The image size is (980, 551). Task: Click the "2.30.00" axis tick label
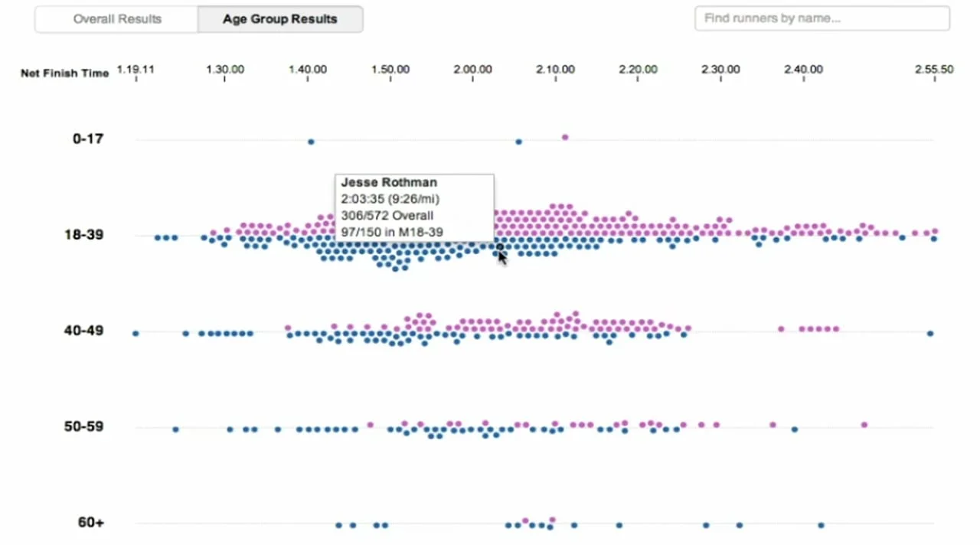[720, 69]
